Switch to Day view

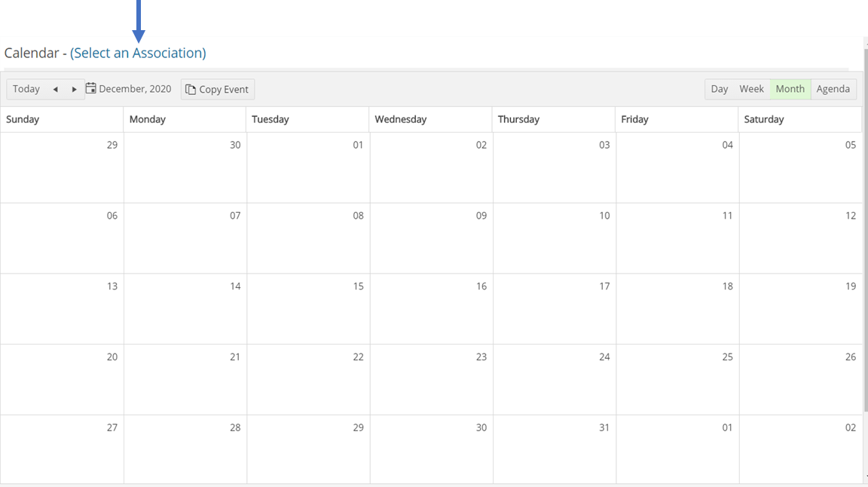coord(719,89)
